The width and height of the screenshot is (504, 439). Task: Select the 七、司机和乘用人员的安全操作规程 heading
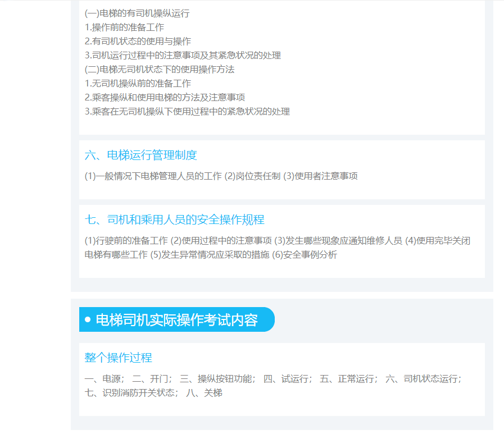[x=174, y=219]
